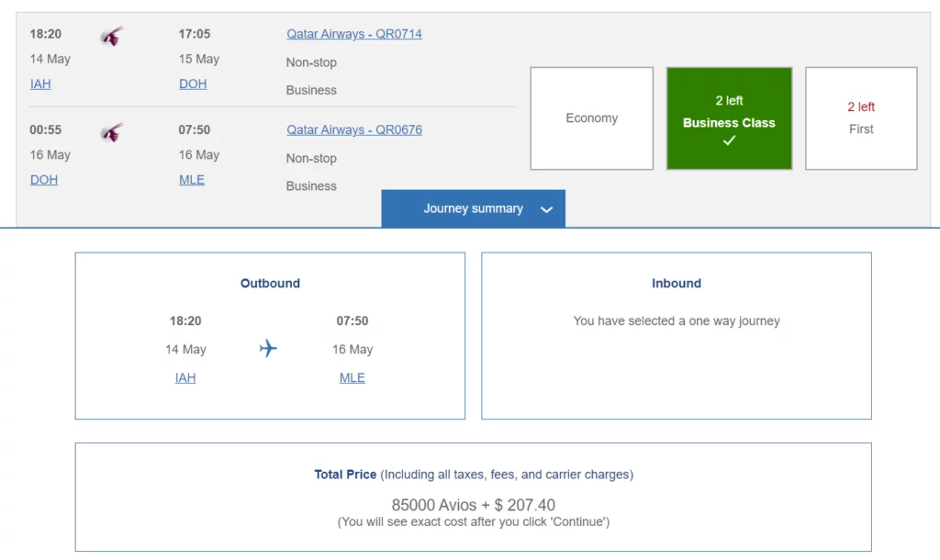Click the checkmark on the Business Class tile
This screenshot has width=940, height=560.
click(729, 140)
